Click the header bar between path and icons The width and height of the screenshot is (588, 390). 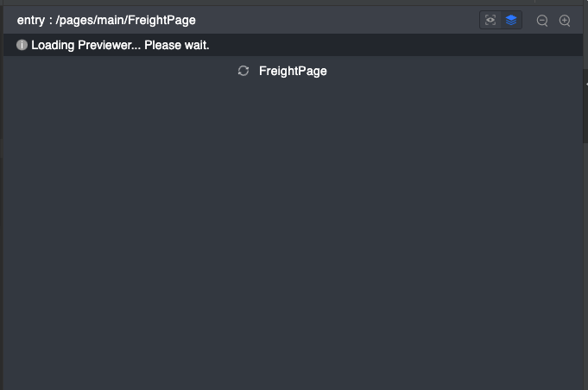coord(338,20)
